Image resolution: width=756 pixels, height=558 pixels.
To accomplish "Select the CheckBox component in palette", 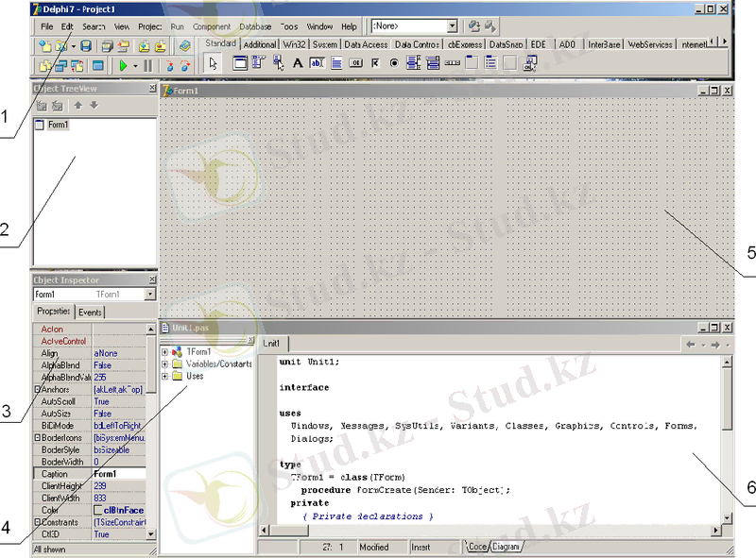I will tap(375, 64).
